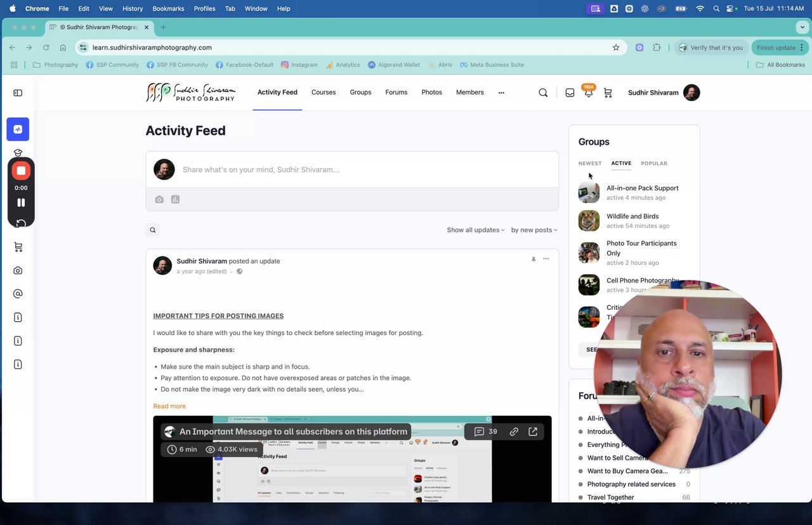Switch Groups widget to NEWEST tab
Screen dimensions: 812x525
coord(590,163)
